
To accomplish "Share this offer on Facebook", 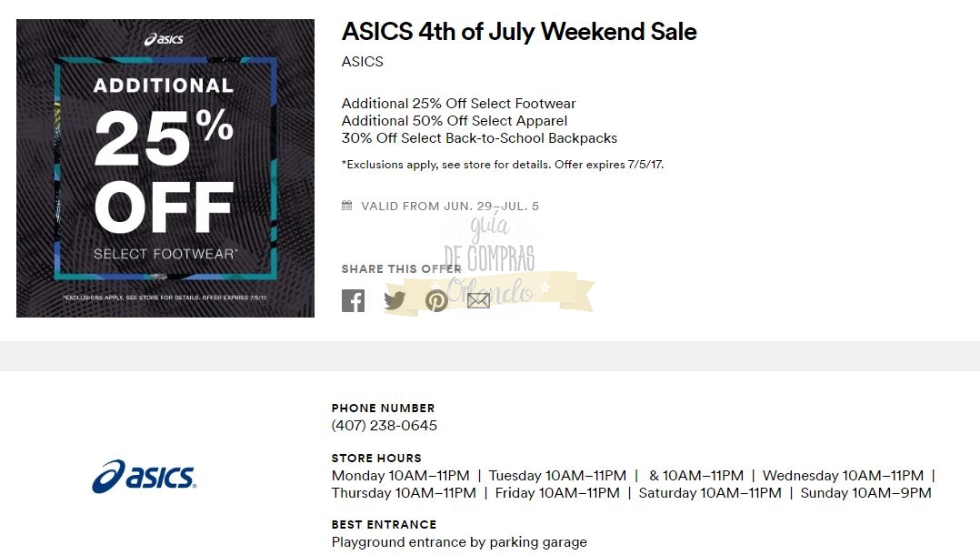I will pos(353,300).
